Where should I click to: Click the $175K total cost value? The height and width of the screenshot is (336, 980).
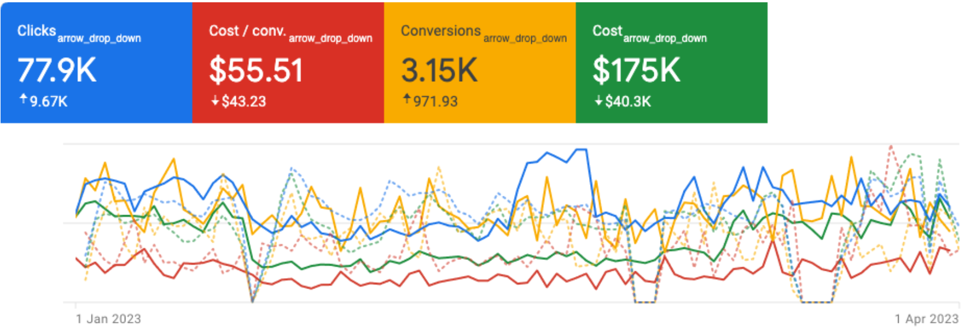(637, 70)
